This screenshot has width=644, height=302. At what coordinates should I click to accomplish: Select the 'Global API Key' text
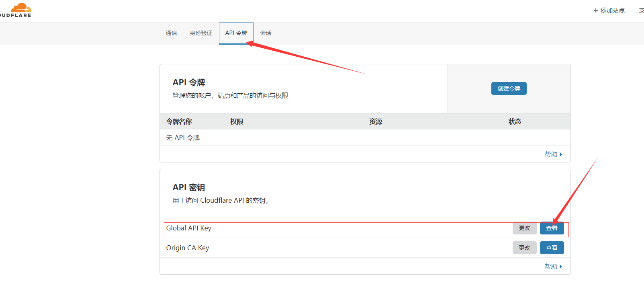(189, 228)
